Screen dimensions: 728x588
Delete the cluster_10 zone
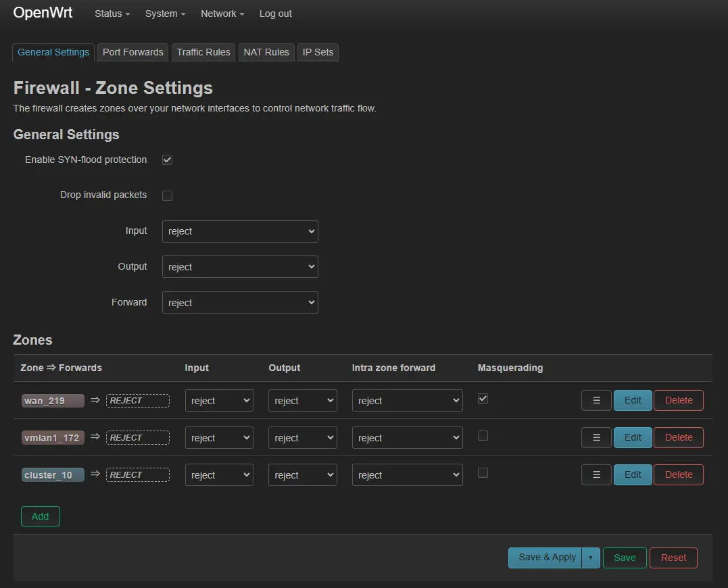(679, 474)
